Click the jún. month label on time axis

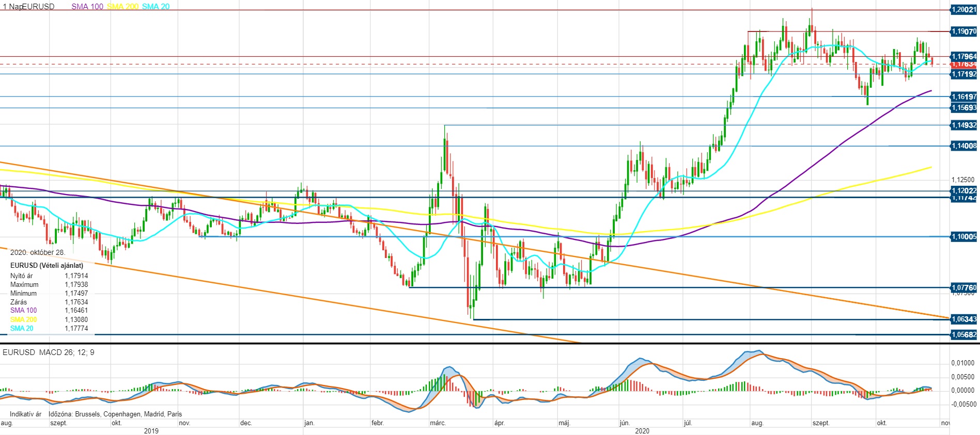(625, 423)
